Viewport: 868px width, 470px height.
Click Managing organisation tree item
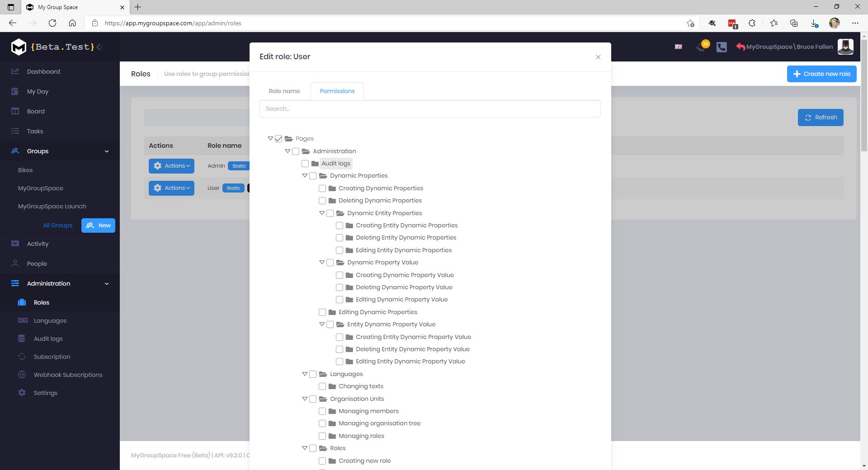380,423
